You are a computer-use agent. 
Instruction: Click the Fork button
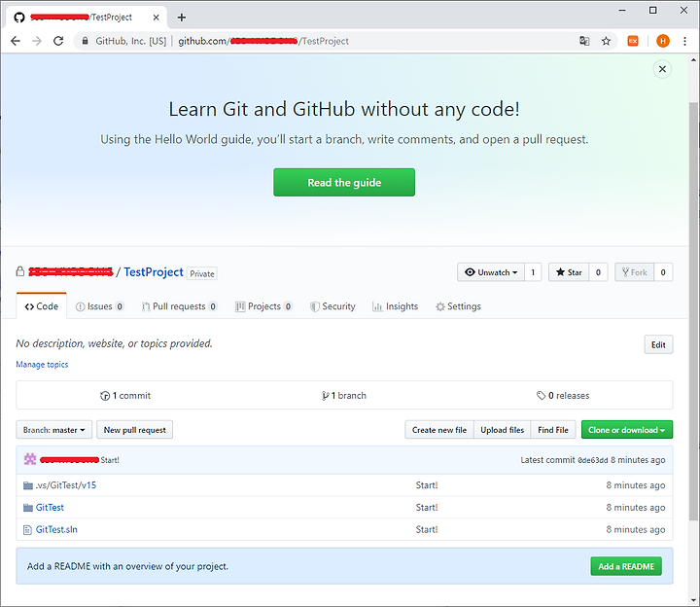[634, 272]
